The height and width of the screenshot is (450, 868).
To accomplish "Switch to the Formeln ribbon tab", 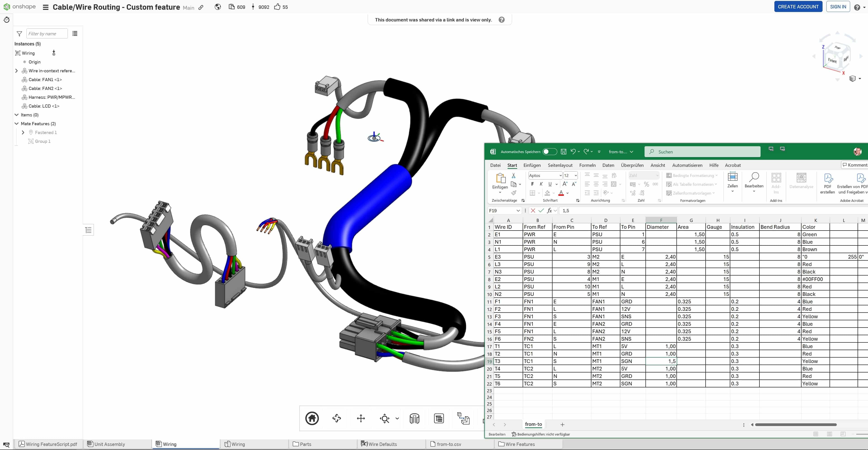I will [587, 165].
